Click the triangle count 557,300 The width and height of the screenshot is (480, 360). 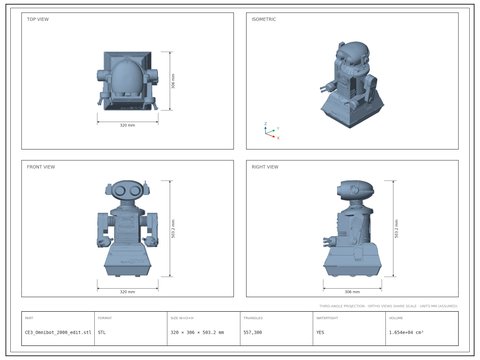[x=253, y=332]
